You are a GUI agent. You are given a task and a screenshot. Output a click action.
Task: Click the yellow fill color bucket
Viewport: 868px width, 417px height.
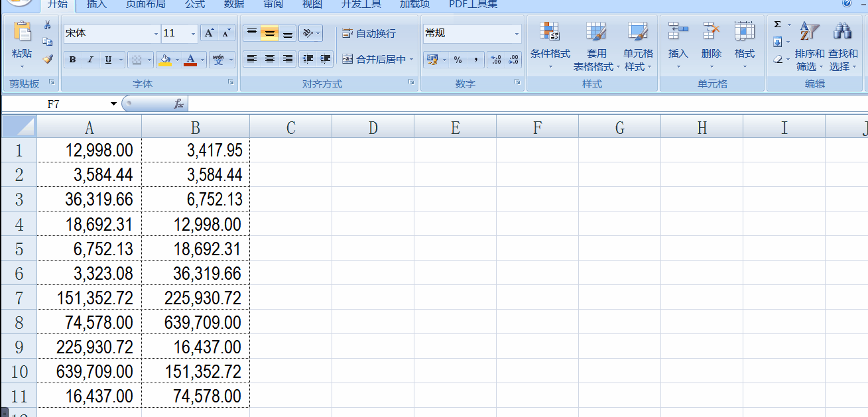point(163,60)
